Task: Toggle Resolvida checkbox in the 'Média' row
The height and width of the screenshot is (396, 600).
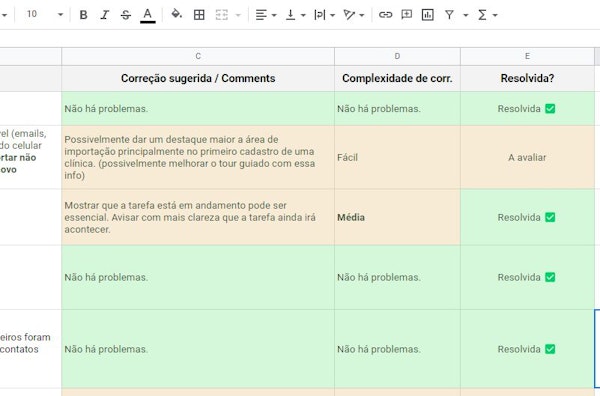Action: click(550, 217)
